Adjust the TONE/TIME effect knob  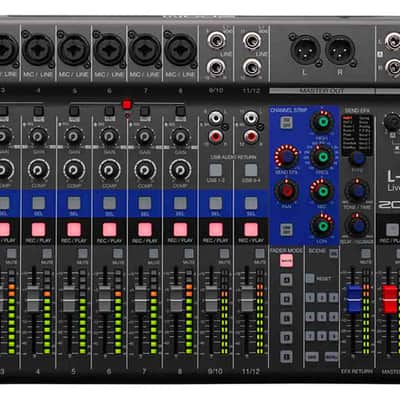[358, 191]
